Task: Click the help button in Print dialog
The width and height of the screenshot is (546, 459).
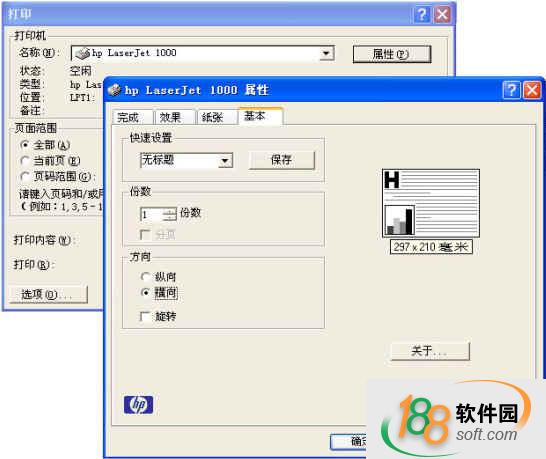Action: (422, 15)
